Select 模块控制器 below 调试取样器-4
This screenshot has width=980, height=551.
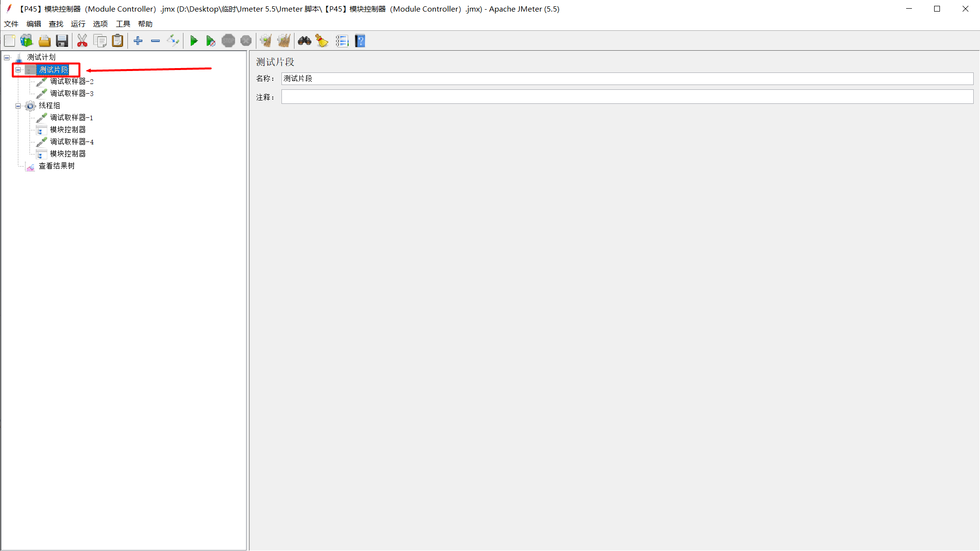[x=68, y=154]
